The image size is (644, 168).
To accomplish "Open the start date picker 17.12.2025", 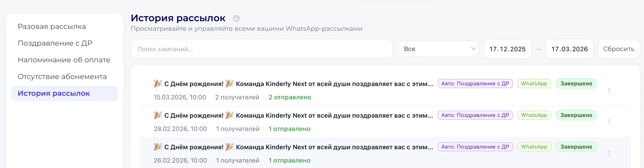I will point(507,49).
